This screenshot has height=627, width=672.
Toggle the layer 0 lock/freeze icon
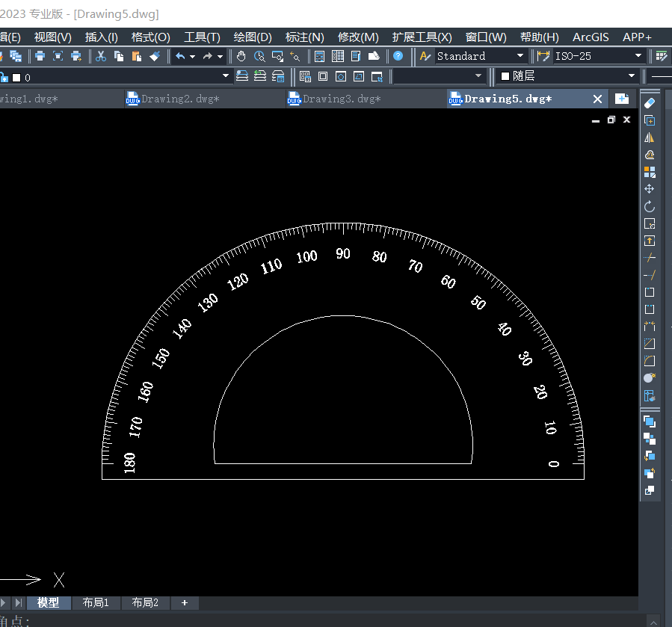4,78
